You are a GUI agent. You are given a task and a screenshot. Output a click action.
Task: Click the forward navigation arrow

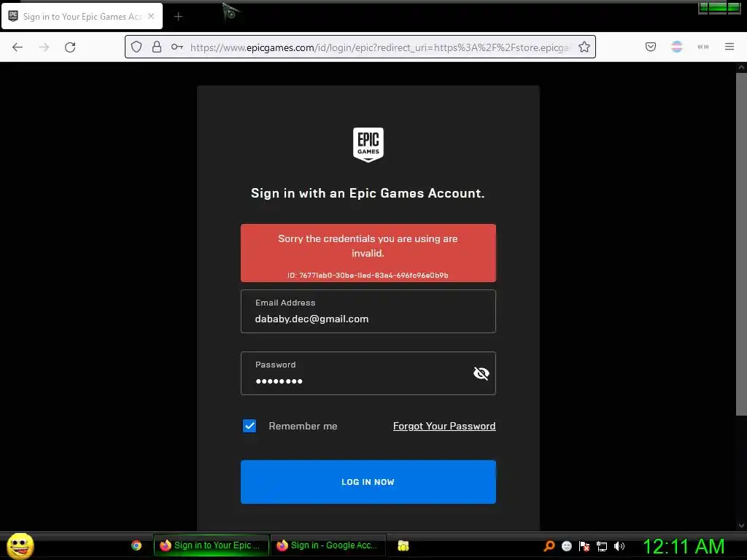pyautogui.click(x=44, y=47)
